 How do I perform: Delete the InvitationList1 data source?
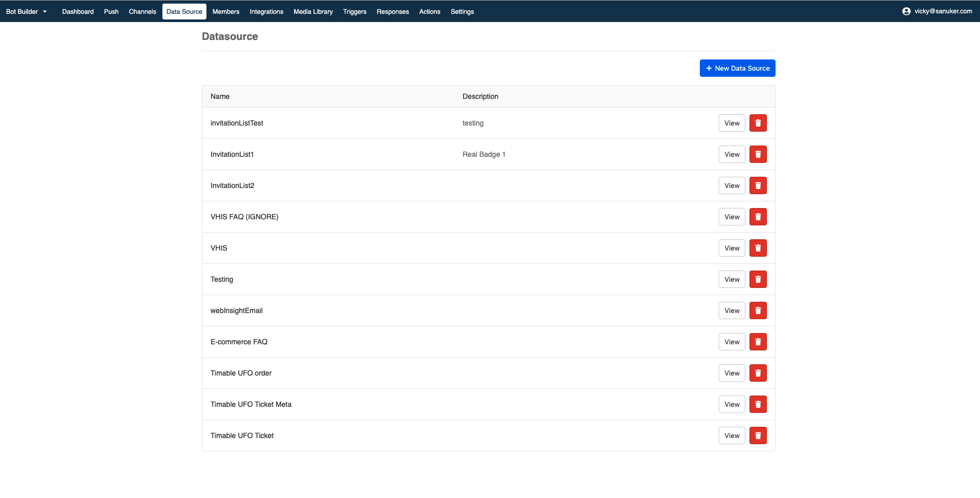758,154
